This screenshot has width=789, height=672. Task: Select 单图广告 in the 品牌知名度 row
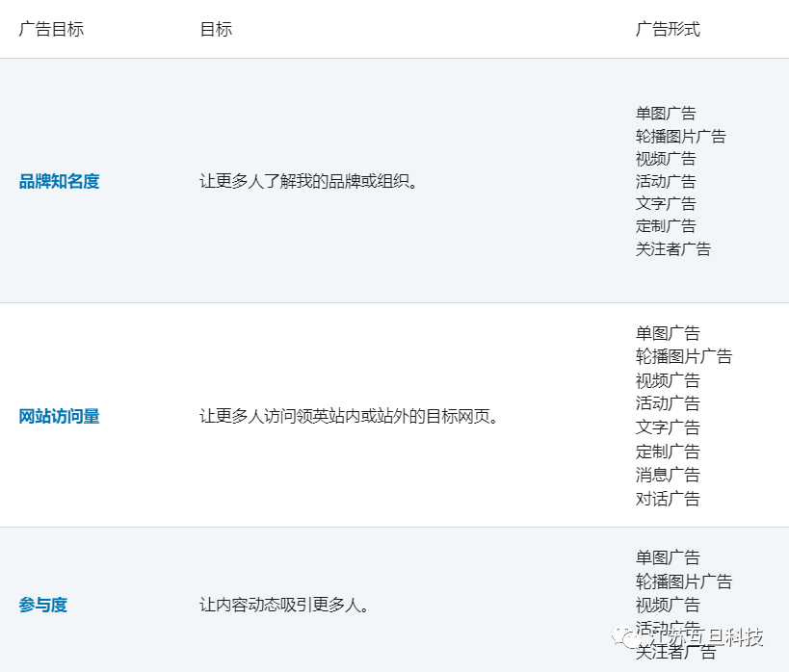[x=666, y=114]
